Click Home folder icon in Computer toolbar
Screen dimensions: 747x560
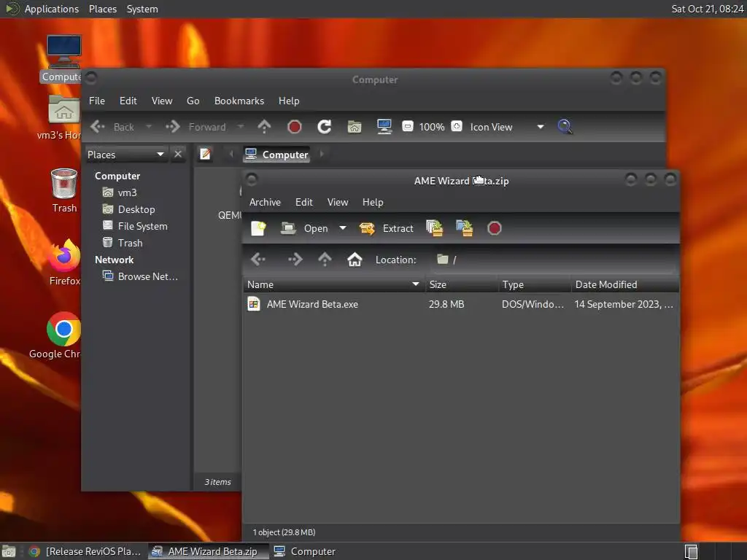[355, 127]
